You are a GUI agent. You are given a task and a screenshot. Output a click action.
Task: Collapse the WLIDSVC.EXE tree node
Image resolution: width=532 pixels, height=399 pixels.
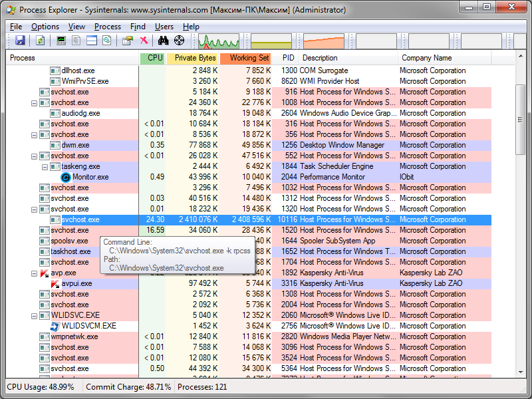tap(35, 315)
